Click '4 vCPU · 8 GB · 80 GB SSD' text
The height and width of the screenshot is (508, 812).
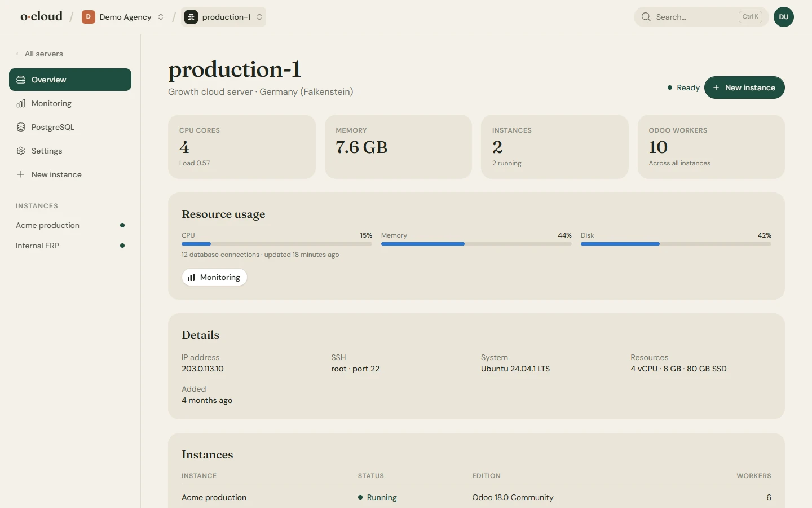(678, 369)
